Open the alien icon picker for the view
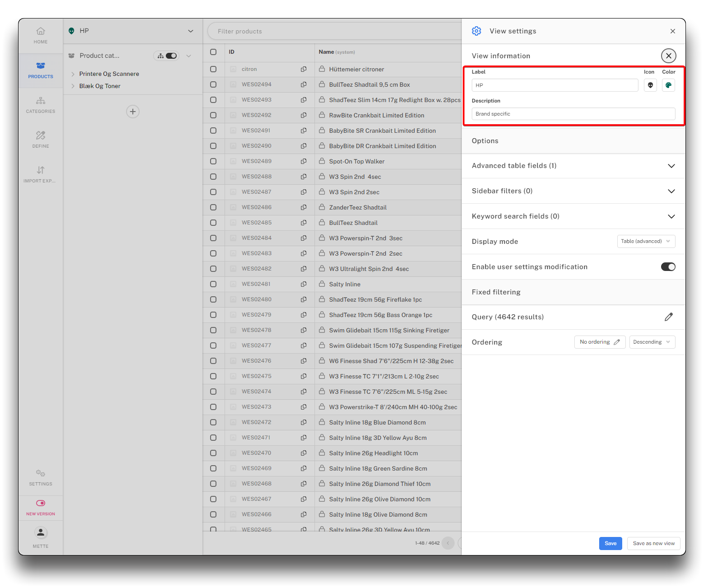This screenshot has width=704, height=588. pyautogui.click(x=650, y=85)
